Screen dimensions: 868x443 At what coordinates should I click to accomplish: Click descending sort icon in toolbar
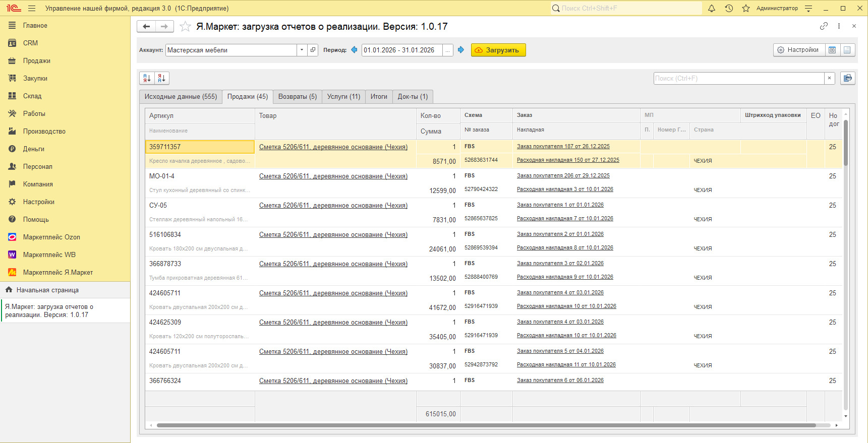coord(161,78)
